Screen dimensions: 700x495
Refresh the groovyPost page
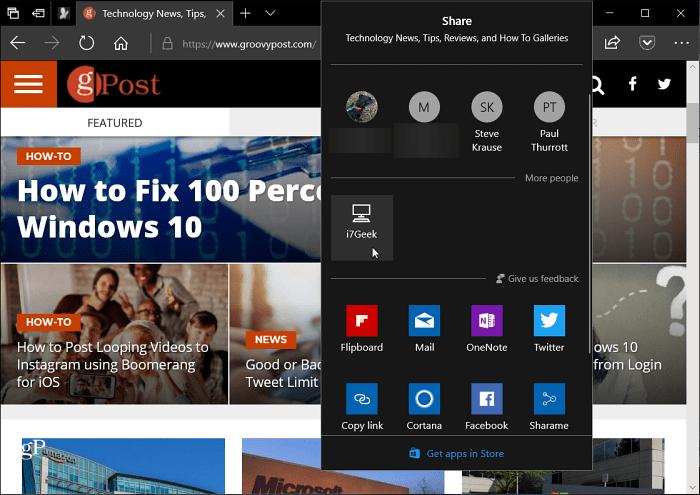click(x=86, y=43)
